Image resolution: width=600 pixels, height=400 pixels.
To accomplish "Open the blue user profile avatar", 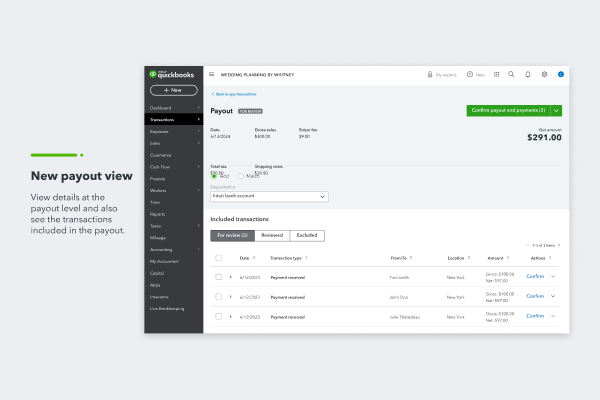I will [561, 74].
